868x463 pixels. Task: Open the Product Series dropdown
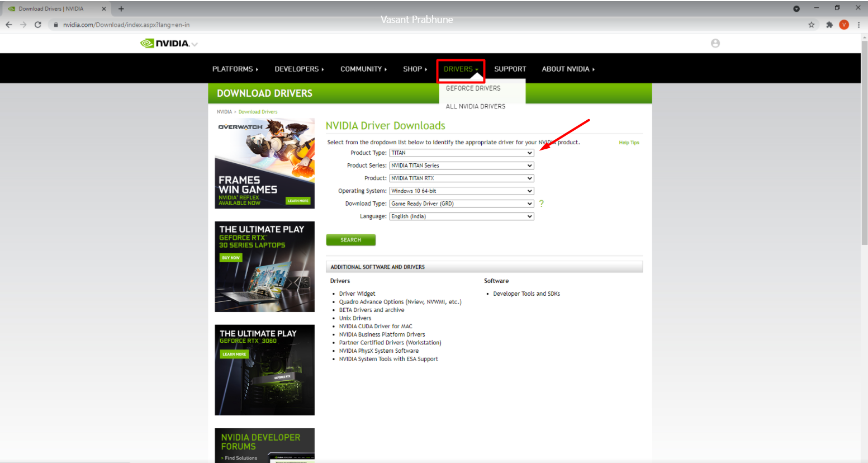[x=462, y=166]
